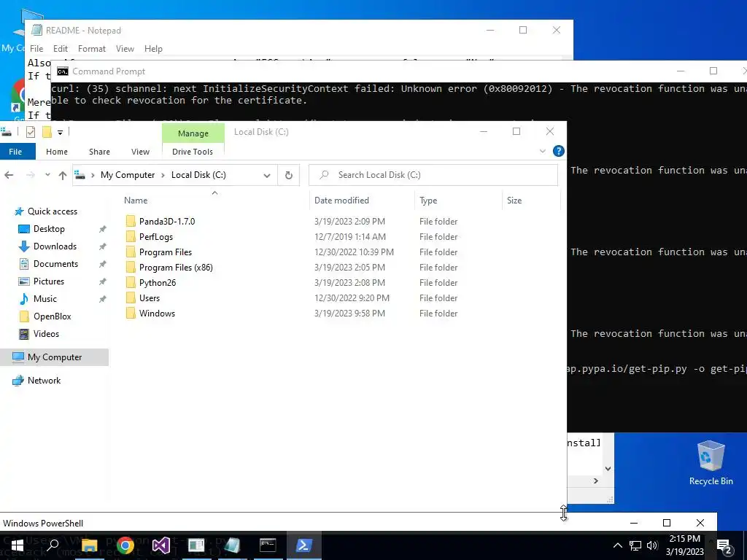This screenshot has width=747, height=560.
Task: Open Customize Quick Access Toolbar dropdown arrow
Action: point(60,133)
